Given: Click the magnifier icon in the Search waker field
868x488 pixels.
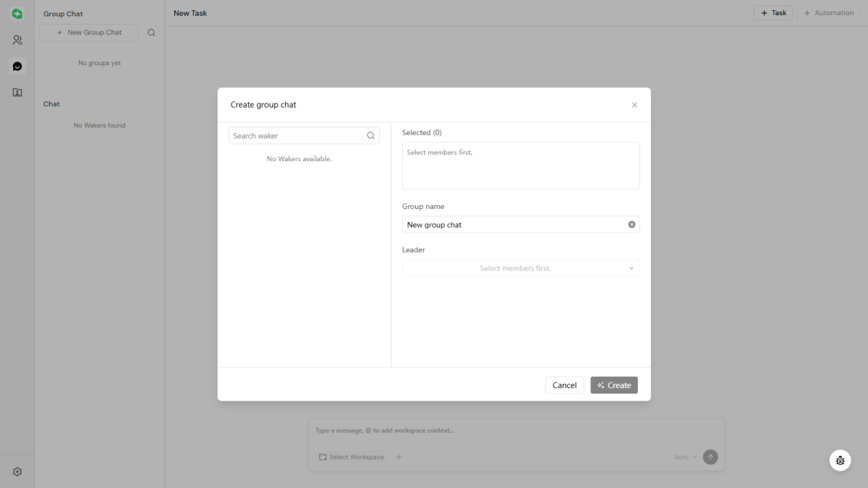Looking at the screenshot, I should (x=371, y=136).
